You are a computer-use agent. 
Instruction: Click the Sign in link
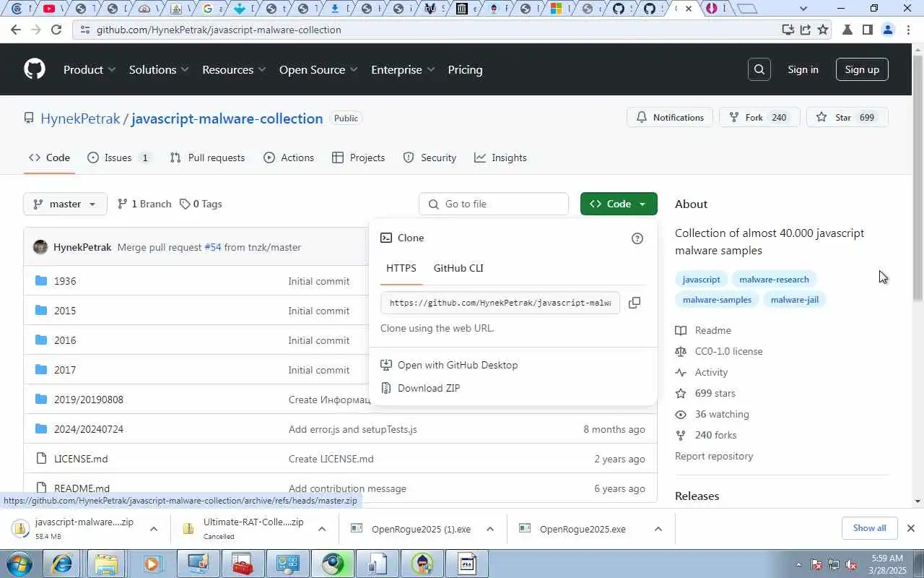click(x=803, y=69)
